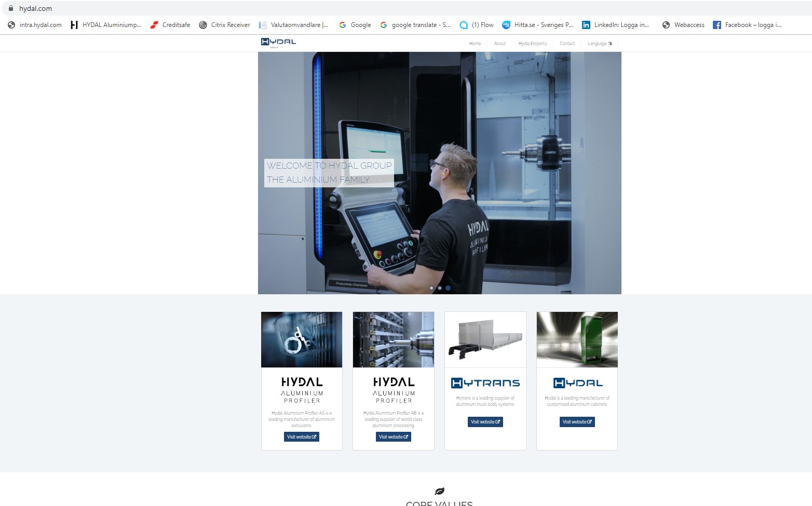Open the About menu item
This screenshot has width=812, height=506.
499,44
